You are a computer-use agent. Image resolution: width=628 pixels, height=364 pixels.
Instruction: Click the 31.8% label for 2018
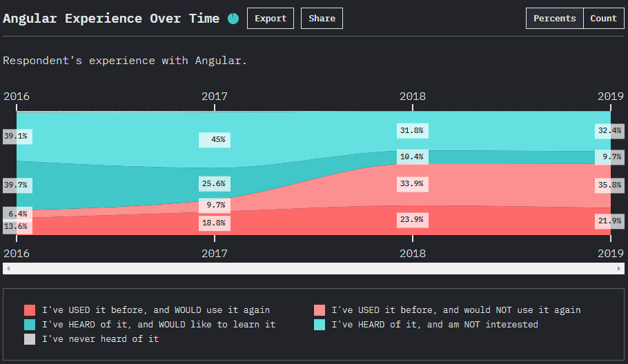(x=413, y=130)
